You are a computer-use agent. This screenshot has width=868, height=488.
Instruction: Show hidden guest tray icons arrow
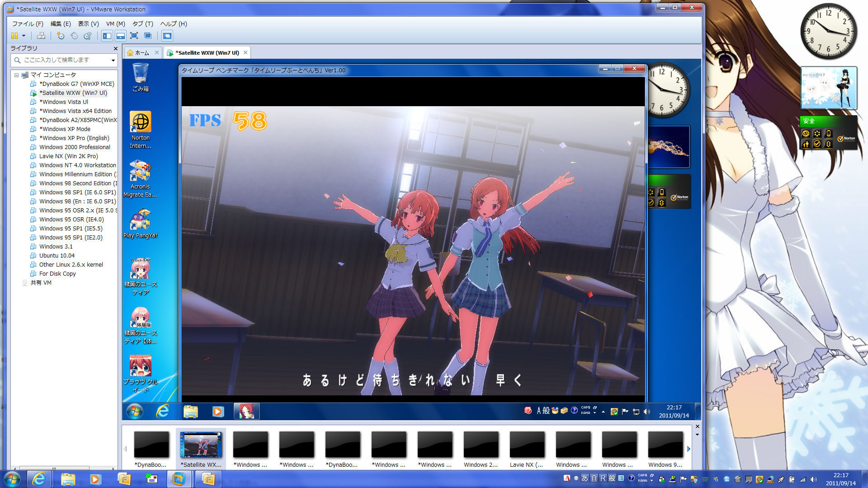[x=603, y=411]
